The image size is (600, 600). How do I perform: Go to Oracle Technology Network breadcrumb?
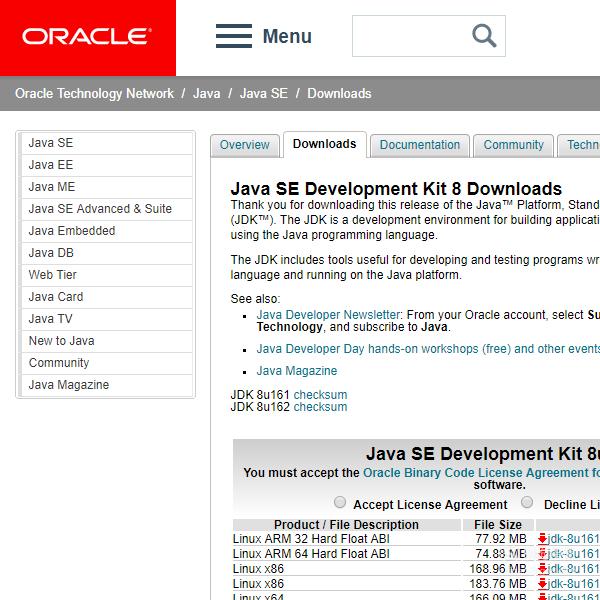pyautogui.click(x=94, y=94)
